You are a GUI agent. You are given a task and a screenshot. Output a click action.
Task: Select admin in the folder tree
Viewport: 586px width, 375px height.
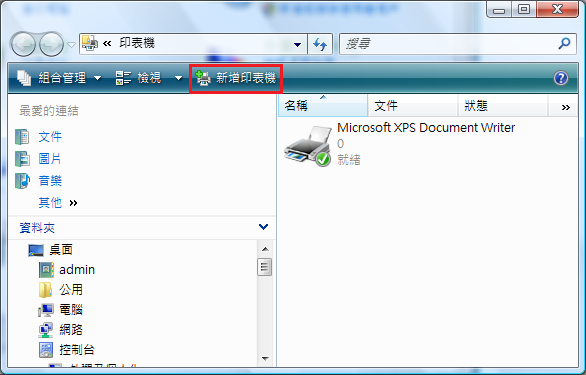[x=77, y=270]
